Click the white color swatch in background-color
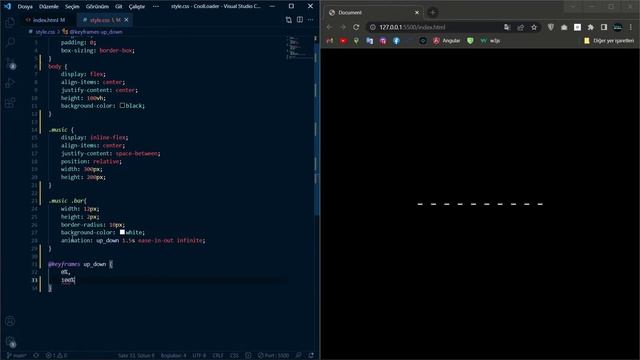The image size is (640, 360). coord(122,232)
